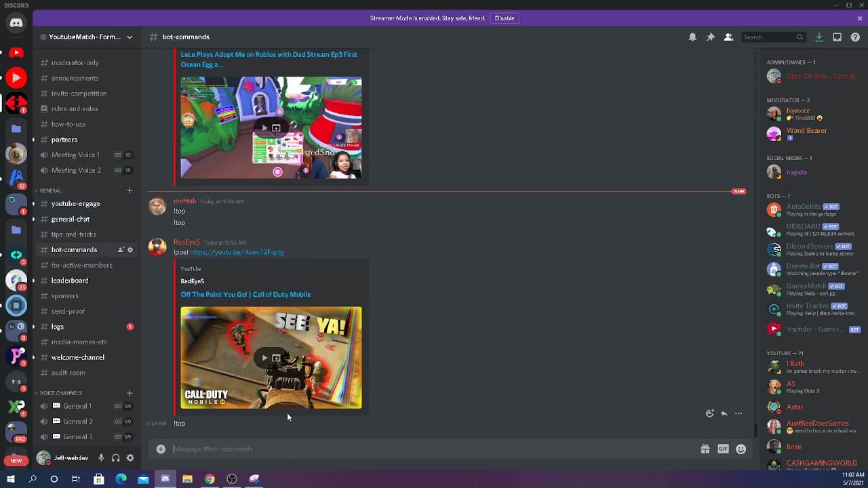Image resolution: width=868 pixels, height=488 pixels.
Task: Collapse the GENERAL category
Action: pos(49,190)
